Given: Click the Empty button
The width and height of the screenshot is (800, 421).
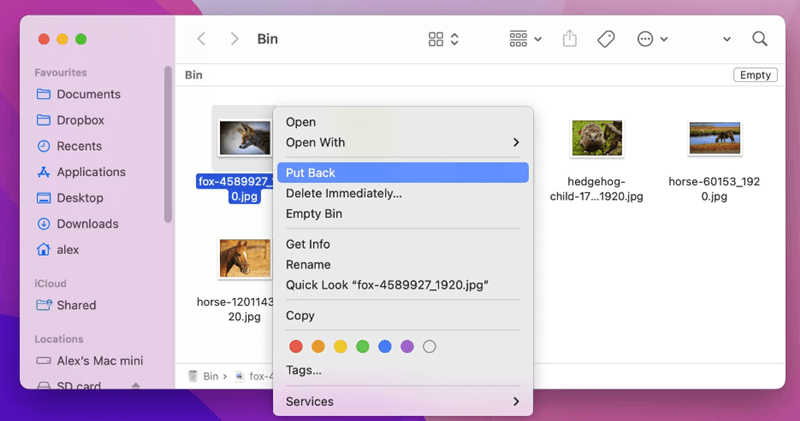Looking at the screenshot, I should click(x=755, y=75).
